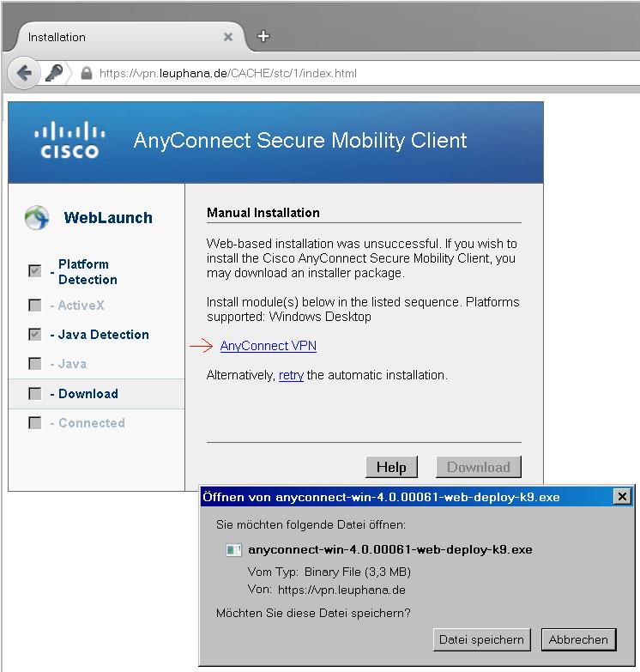Toggle the Platform Detection checkbox

click(x=34, y=270)
